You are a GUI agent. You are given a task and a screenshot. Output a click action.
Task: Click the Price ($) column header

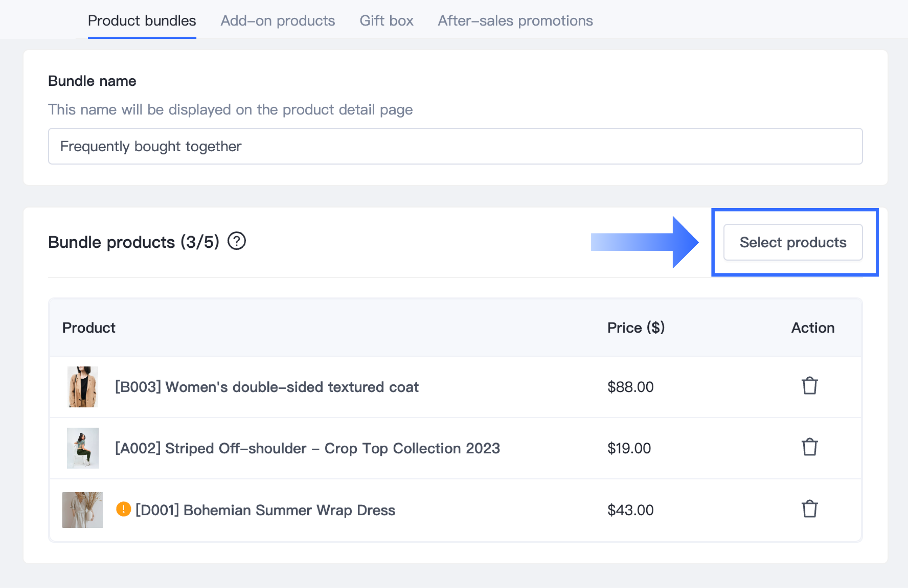point(636,328)
